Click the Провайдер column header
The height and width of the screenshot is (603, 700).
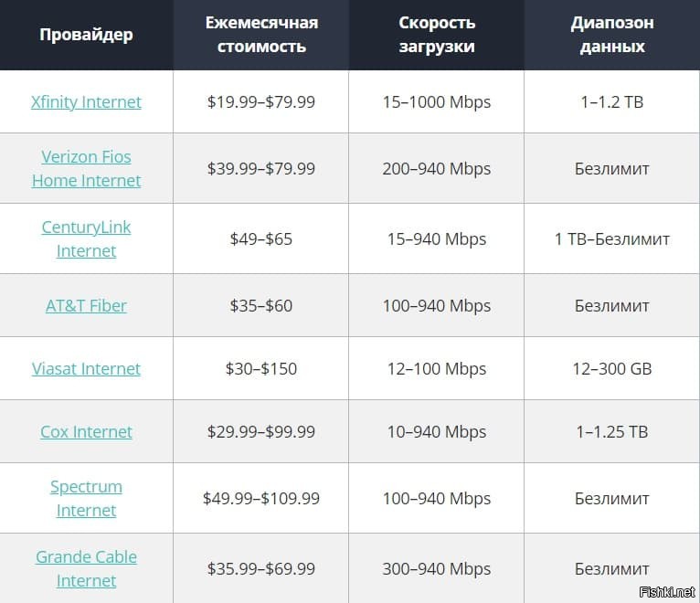(86, 35)
